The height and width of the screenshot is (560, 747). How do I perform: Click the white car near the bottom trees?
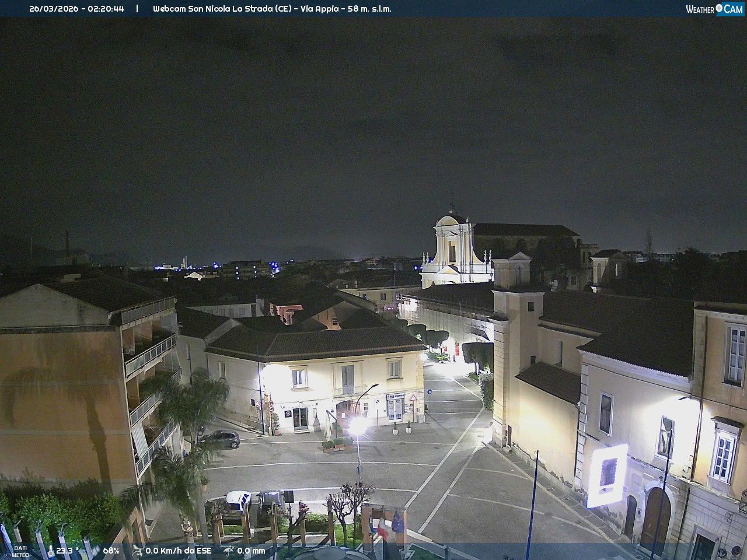(238, 499)
